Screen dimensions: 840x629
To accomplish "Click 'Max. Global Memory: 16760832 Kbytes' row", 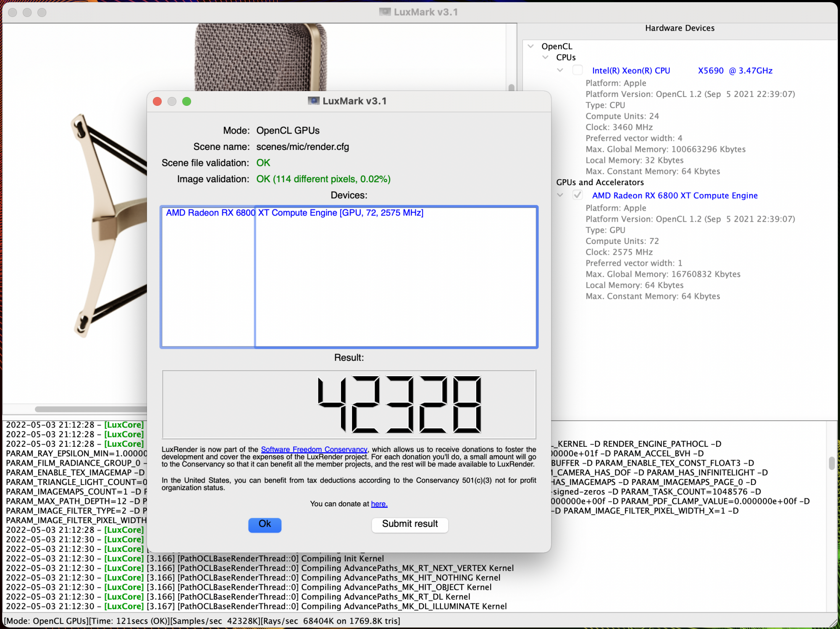I will coord(663,274).
